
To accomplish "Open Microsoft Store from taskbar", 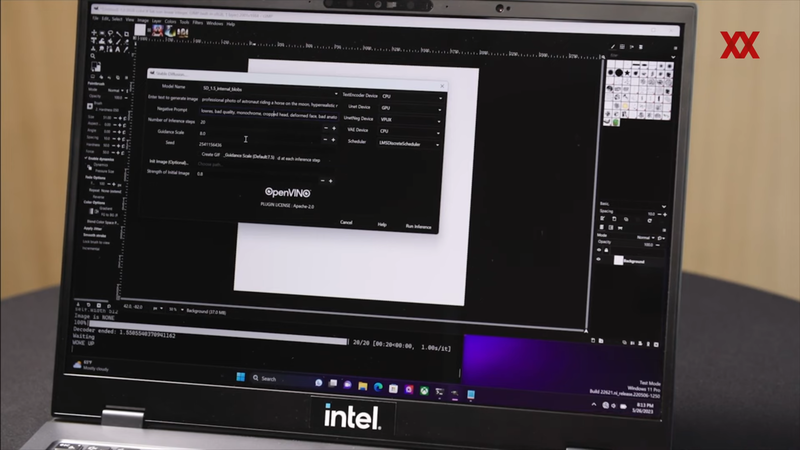I will click(x=393, y=388).
